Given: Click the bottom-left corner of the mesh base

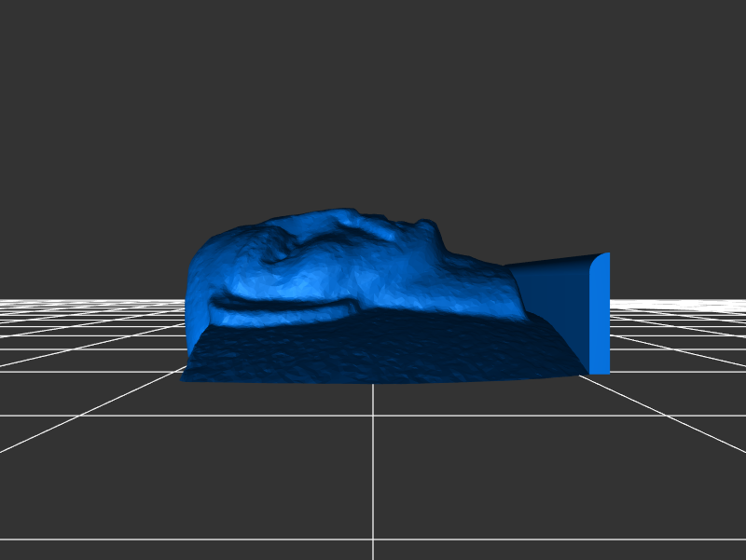Looking at the screenshot, I should 184,377.
